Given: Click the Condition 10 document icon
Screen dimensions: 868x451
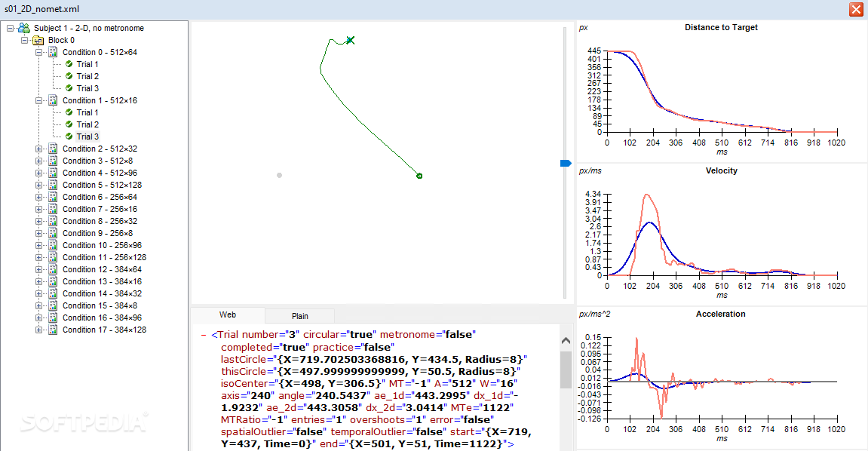Looking at the screenshot, I should [x=53, y=245].
